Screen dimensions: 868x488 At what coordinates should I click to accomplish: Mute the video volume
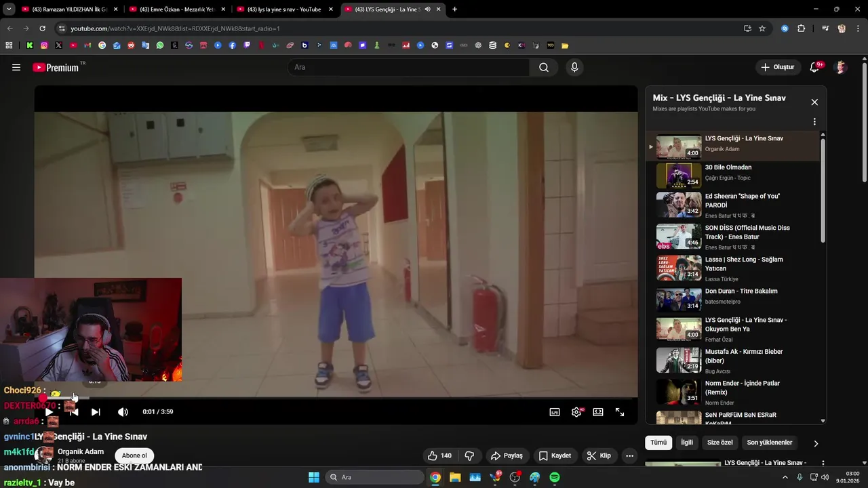123,412
